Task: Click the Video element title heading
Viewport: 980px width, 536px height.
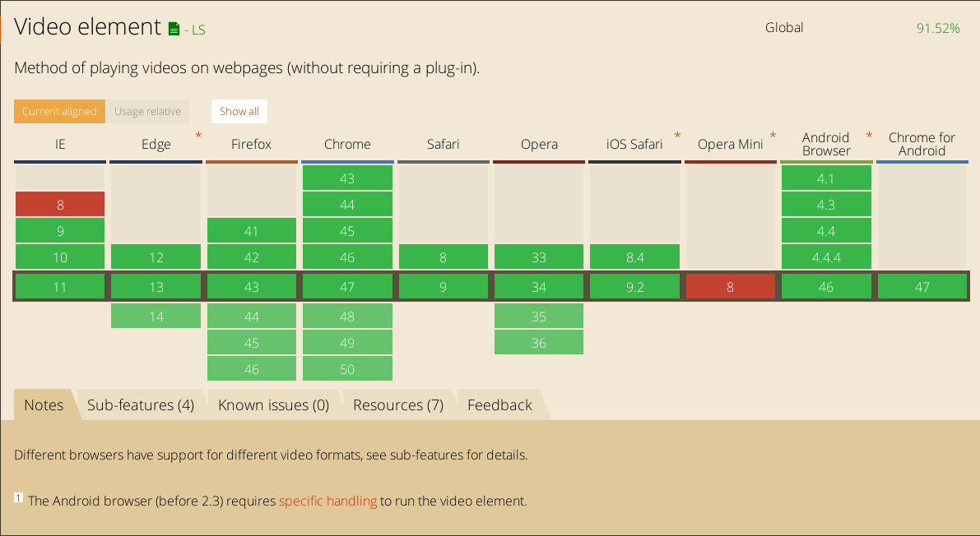Action: click(87, 27)
